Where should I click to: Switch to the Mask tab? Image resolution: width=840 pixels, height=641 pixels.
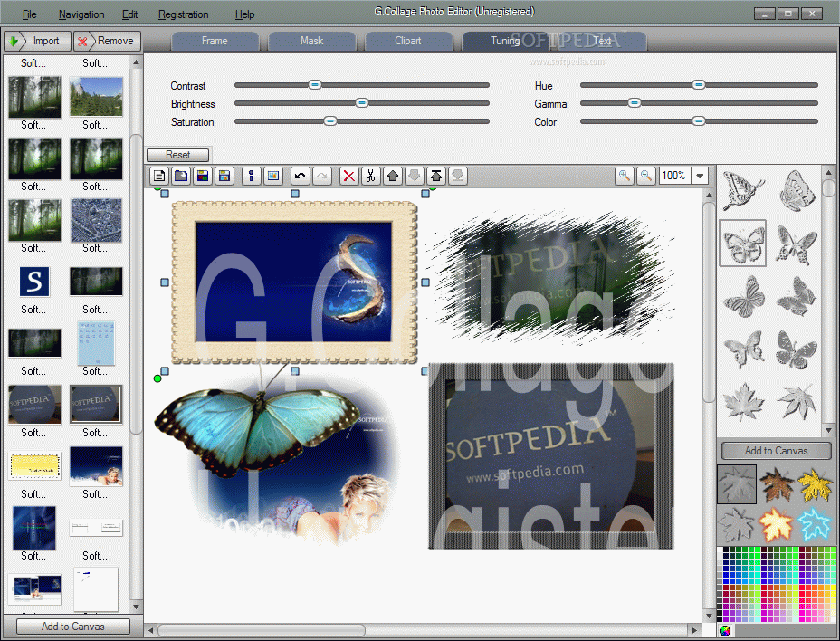pyautogui.click(x=311, y=41)
